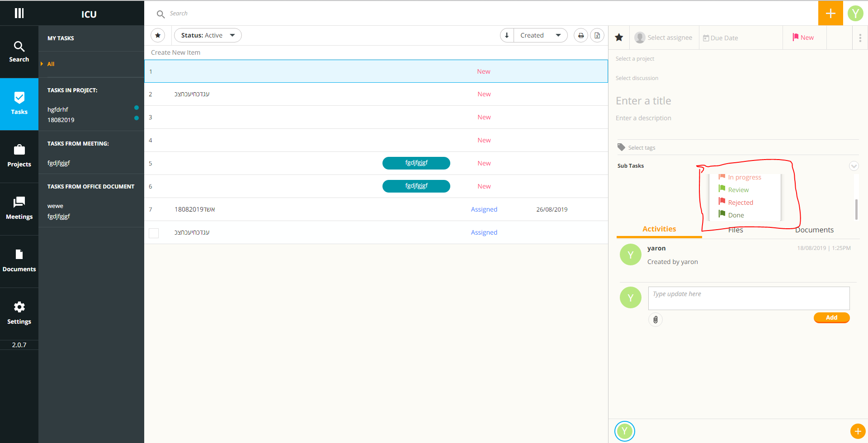
Task: Open the Status: Active filter dropdown
Action: pyautogui.click(x=208, y=35)
